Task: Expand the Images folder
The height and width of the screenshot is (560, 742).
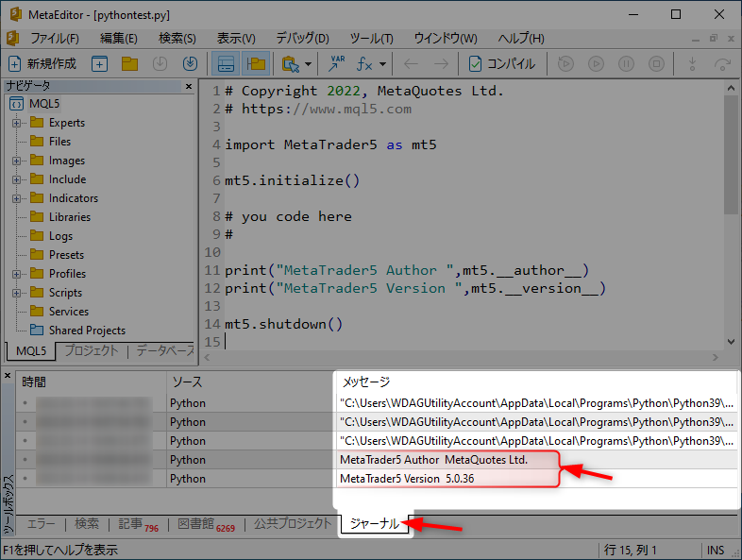Action: (x=17, y=161)
